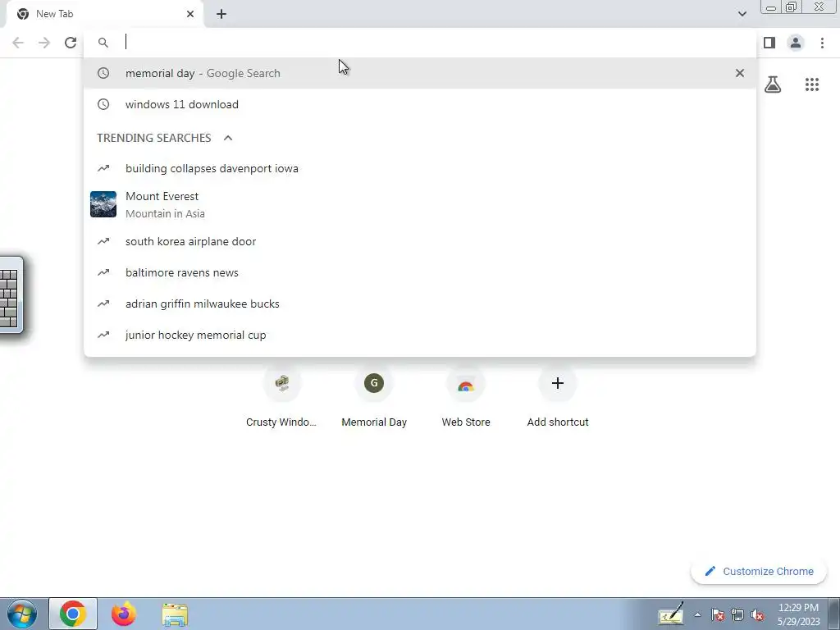Screen dimensions: 840x630
Task: Click Customize Chrome button
Action: coord(759,572)
